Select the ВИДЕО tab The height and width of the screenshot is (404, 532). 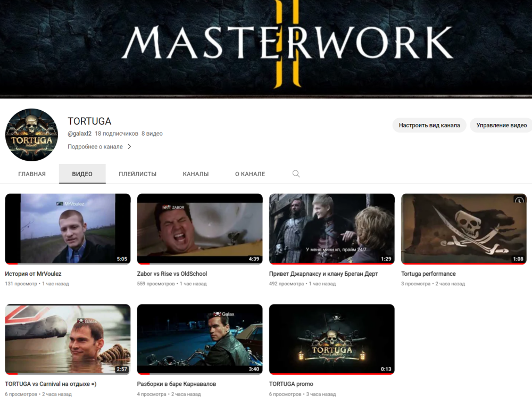coord(82,174)
